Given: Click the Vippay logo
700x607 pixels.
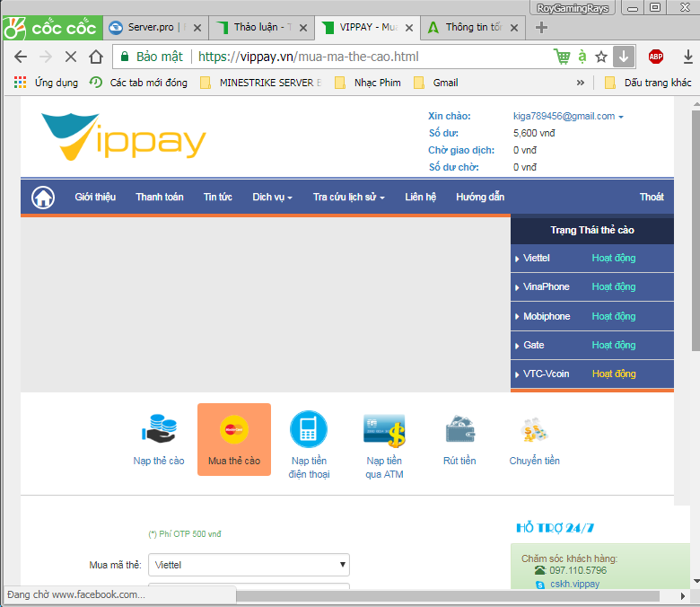Looking at the screenshot, I should coord(124,137).
